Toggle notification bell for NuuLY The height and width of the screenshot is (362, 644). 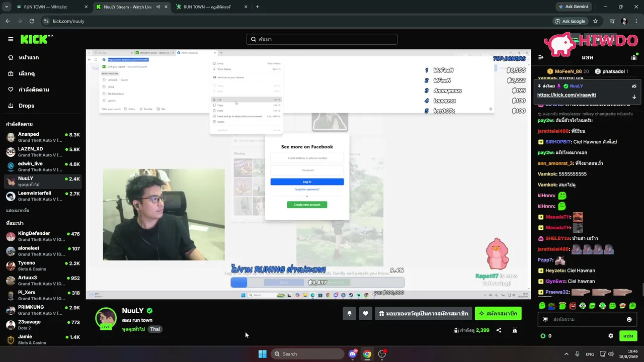point(350,313)
